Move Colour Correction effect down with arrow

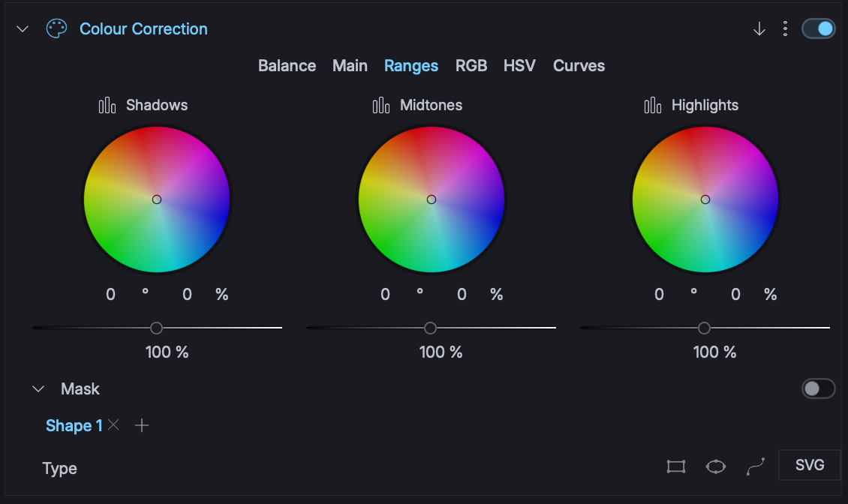(759, 28)
